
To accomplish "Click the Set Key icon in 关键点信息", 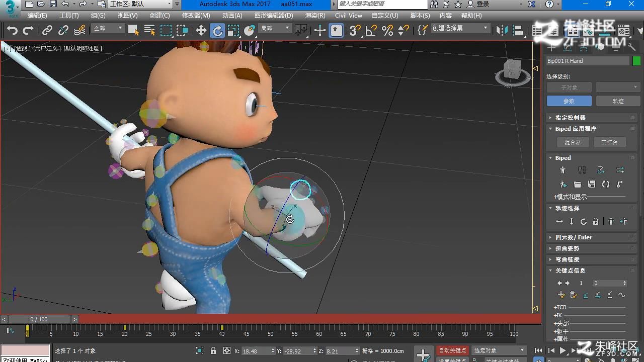I will click(x=561, y=295).
